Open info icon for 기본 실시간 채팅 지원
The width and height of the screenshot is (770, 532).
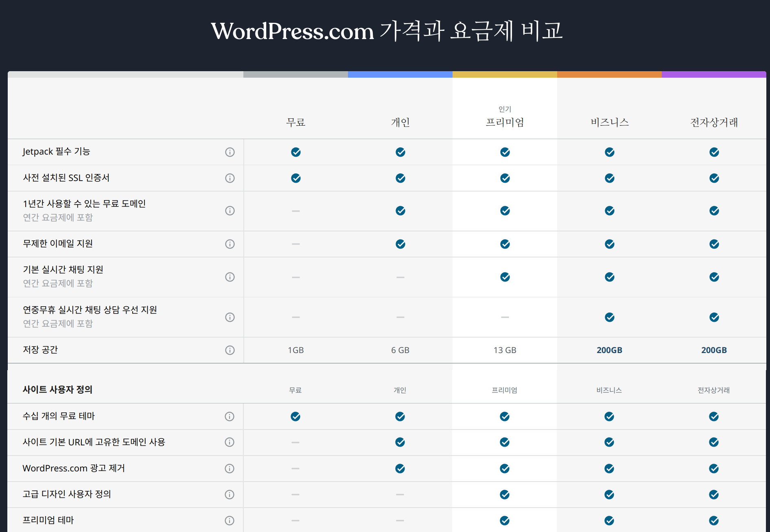pyautogui.click(x=230, y=277)
